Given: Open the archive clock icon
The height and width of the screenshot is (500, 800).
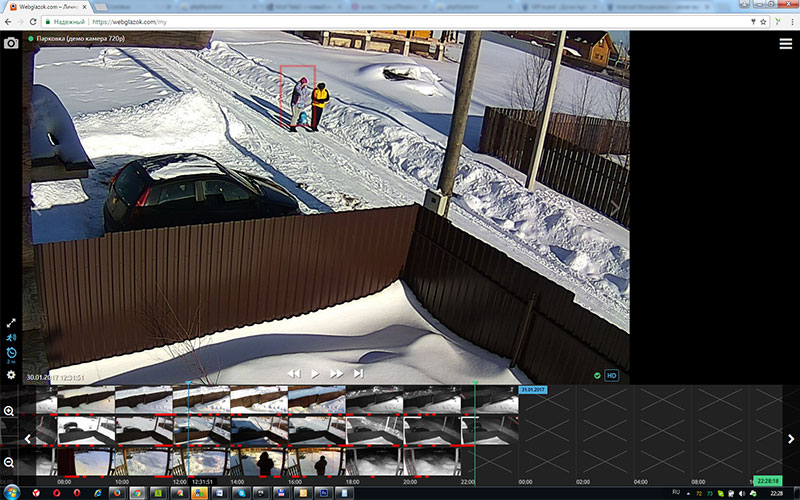Looking at the screenshot, I should pos(11,353).
